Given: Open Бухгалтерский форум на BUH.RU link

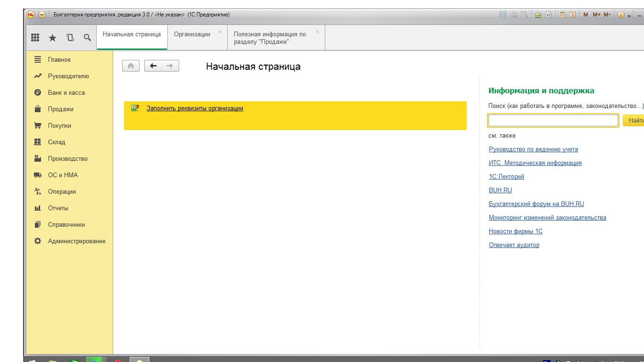Looking at the screenshot, I should tap(537, 204).
